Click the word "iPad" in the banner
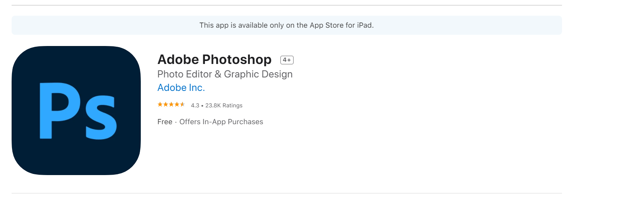Viewport: 644px width, 202px height. coord(364,25)
